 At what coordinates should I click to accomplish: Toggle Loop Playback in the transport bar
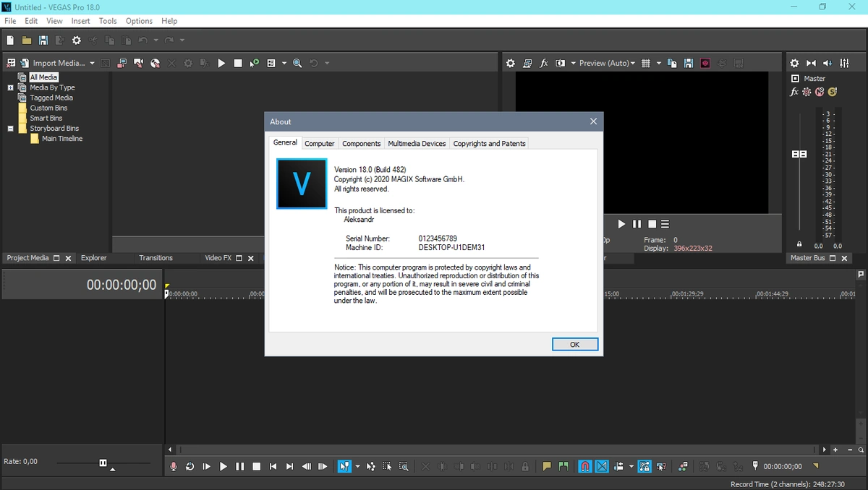coord(190,467)
